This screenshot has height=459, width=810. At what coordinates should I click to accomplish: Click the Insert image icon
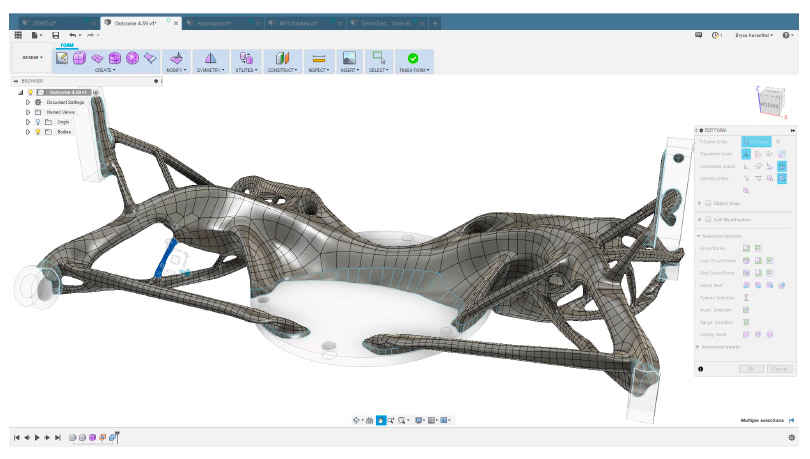[349, 59]
